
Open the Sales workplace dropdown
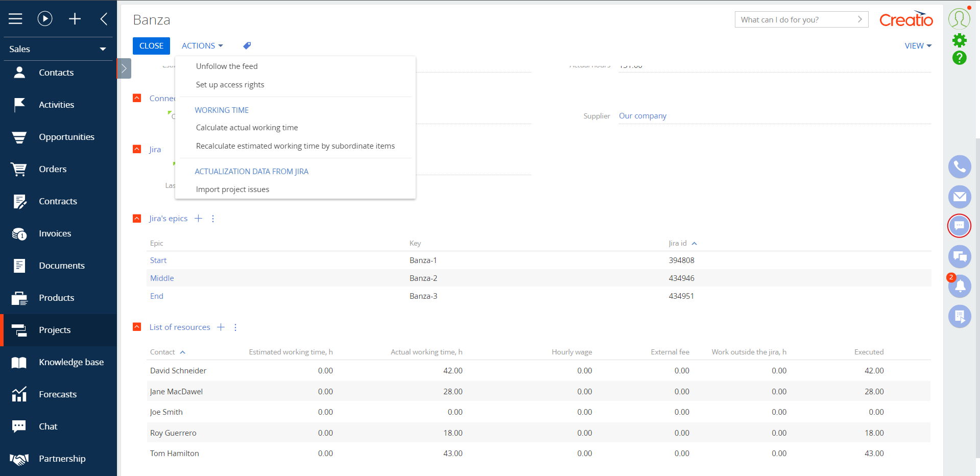(58, 49)
